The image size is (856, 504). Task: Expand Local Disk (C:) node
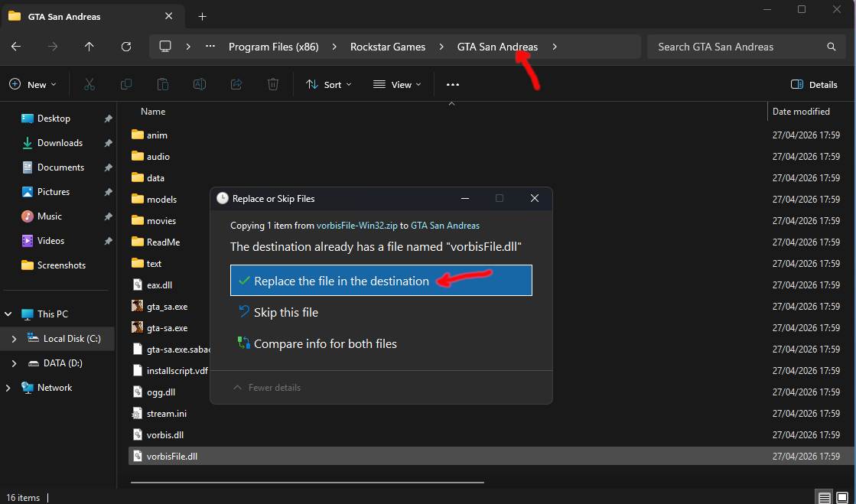point(14,339)
